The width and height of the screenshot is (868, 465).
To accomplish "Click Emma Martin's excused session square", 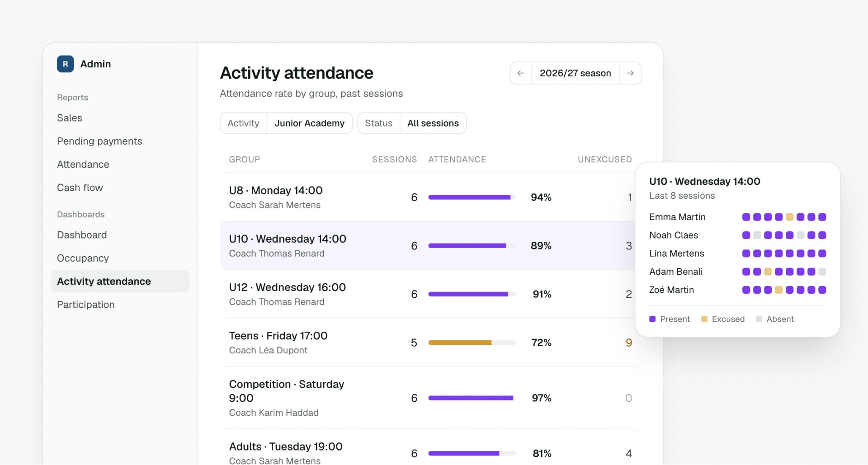I will pos(789,217).
